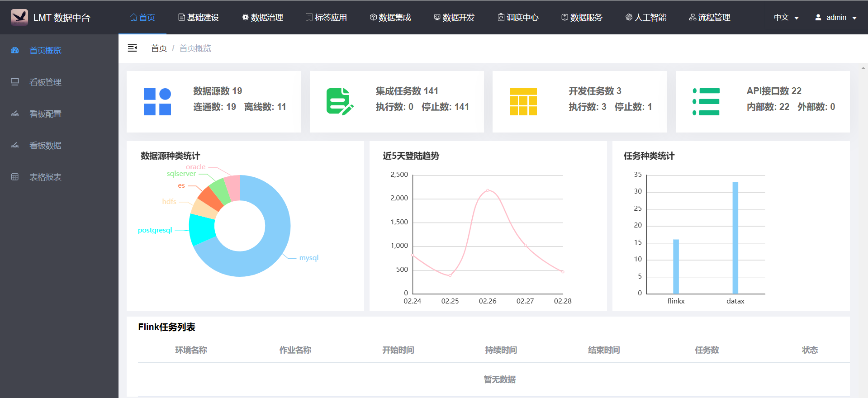The height and width of the screenshot is (398, 868).
Task: Select 看板配置 in the left sidebar
Action: (45, 114)
